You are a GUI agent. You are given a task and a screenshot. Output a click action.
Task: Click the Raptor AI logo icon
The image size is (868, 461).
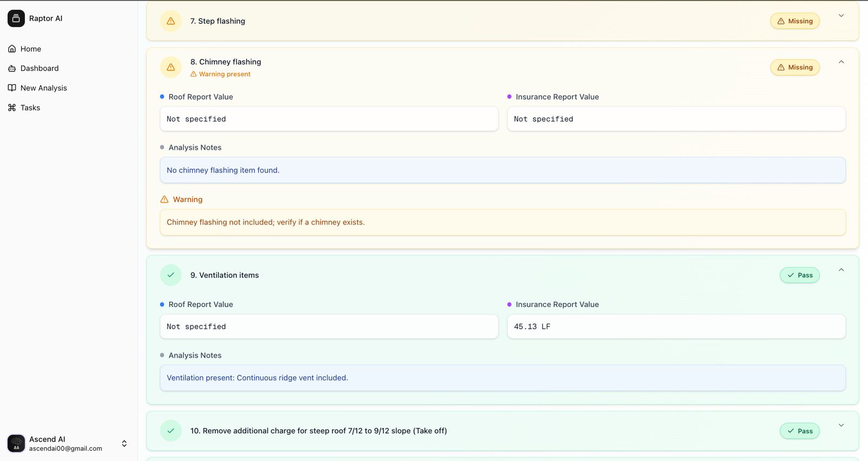tap(16, 18)
